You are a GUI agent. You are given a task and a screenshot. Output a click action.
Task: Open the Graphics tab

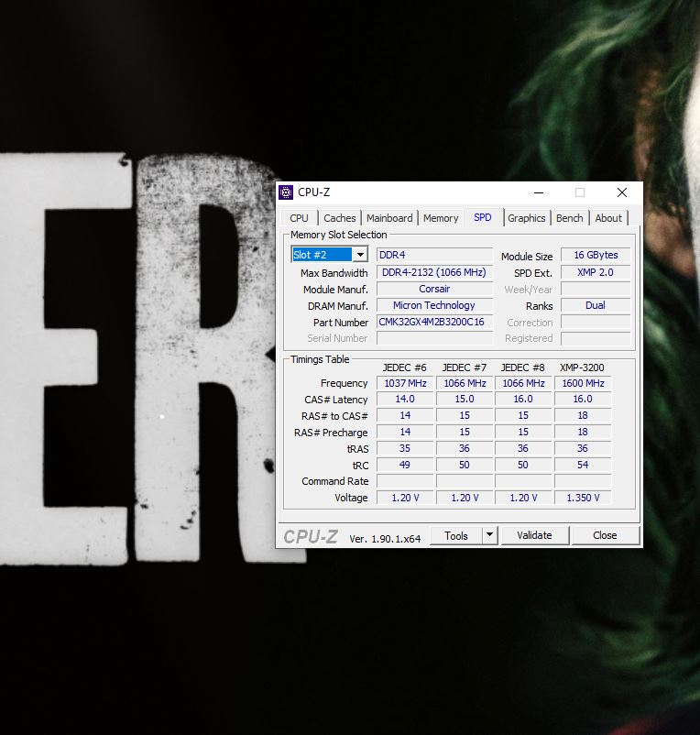(x=527, y=218)
